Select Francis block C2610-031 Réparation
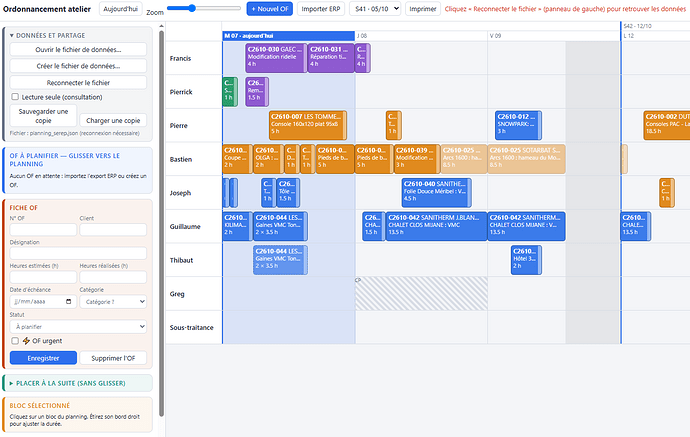 pyautogui.click(x=331, y=58)
